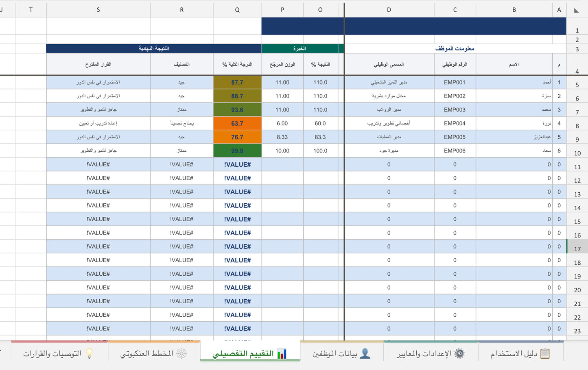Select column O header
The height and width of the screenshot is (370, 588).
(x=320, y=10)
